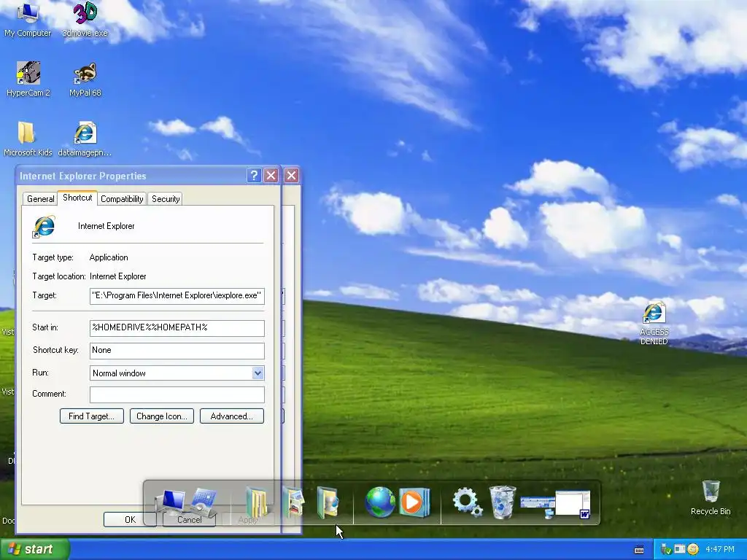This screenshot has width=747, height=560.
Task: Close the window behind the Properties dialog
Action: 292,176
